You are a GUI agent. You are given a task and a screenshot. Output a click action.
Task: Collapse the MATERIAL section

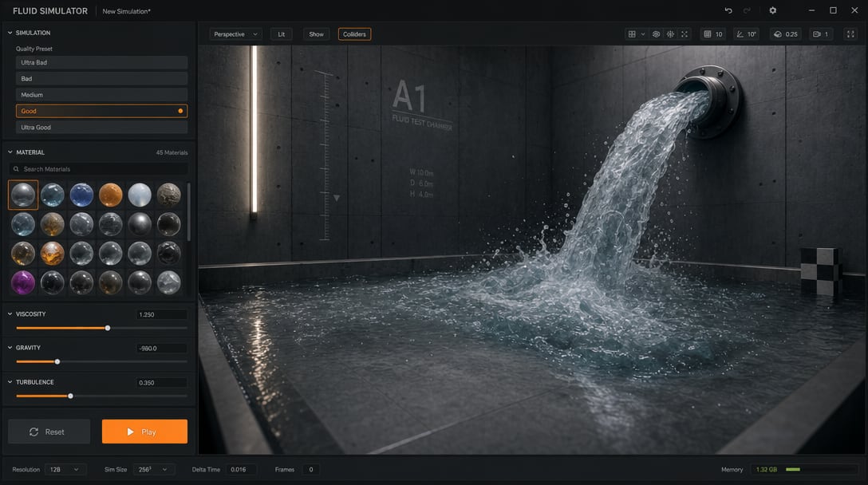click(x=10, y=152)
